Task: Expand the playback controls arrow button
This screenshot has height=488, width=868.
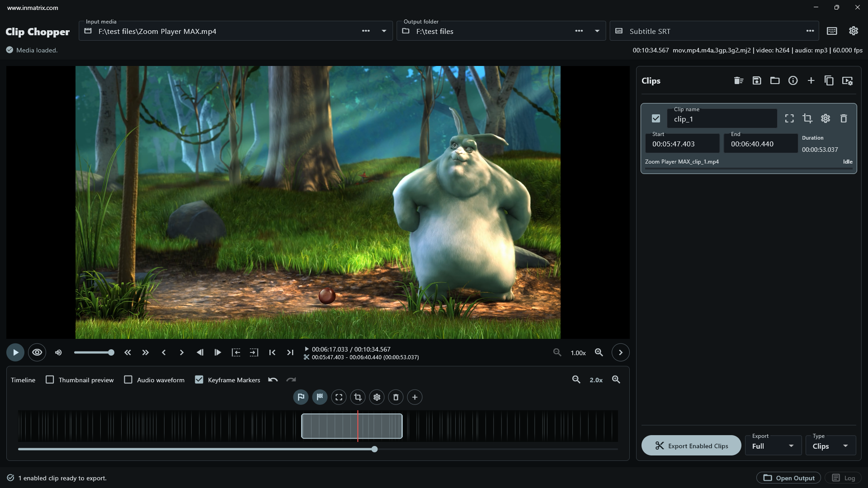Action: [621, 352]
